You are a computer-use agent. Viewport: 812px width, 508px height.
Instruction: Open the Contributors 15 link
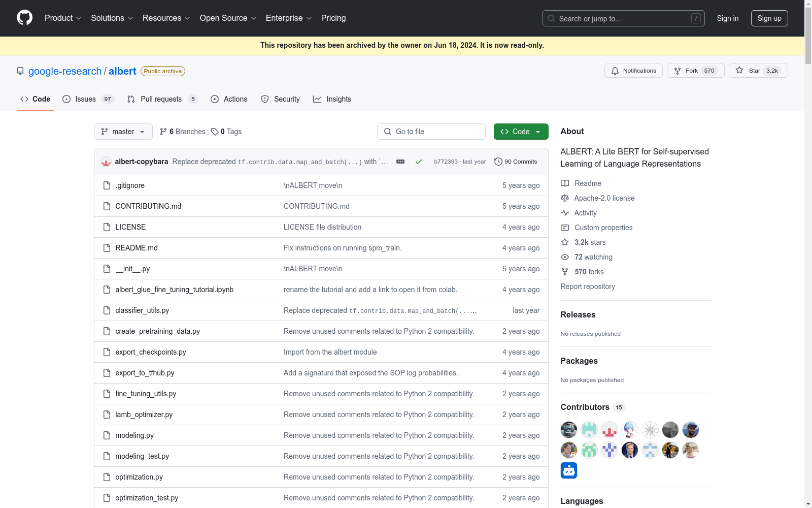pyautogui.click(x=593, y=407)
